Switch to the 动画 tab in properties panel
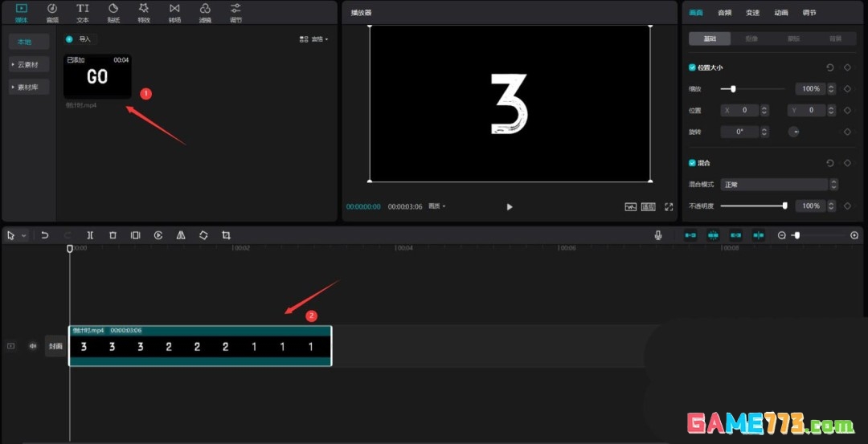The height and width of the screenshot is (444, 868). (x=780, y=13)
